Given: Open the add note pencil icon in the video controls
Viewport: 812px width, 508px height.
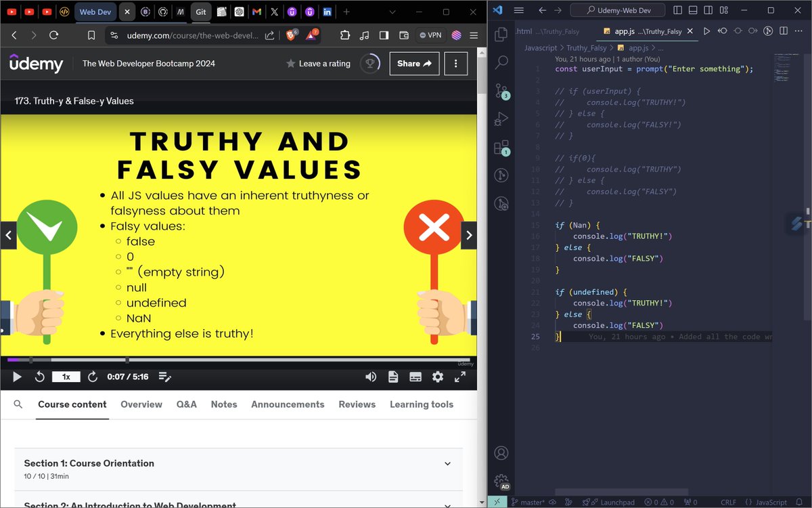Looking at the screenshot, I should point(165,377).
